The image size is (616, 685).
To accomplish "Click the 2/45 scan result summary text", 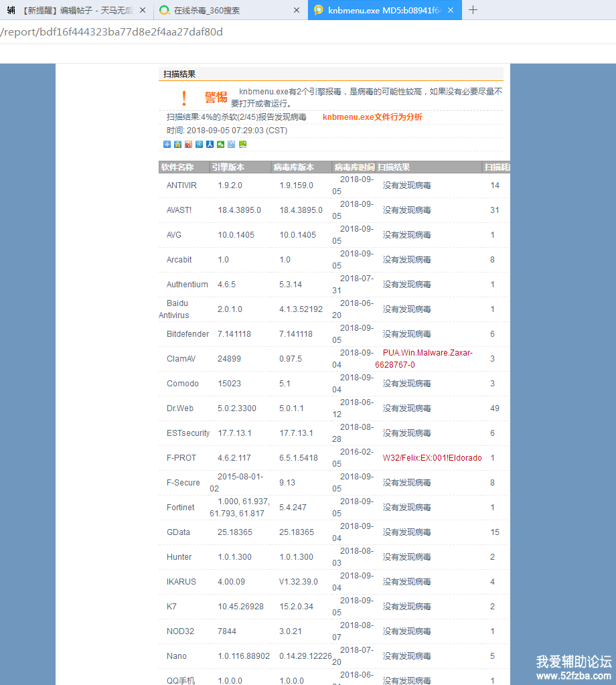I will [x=236, y=117].
